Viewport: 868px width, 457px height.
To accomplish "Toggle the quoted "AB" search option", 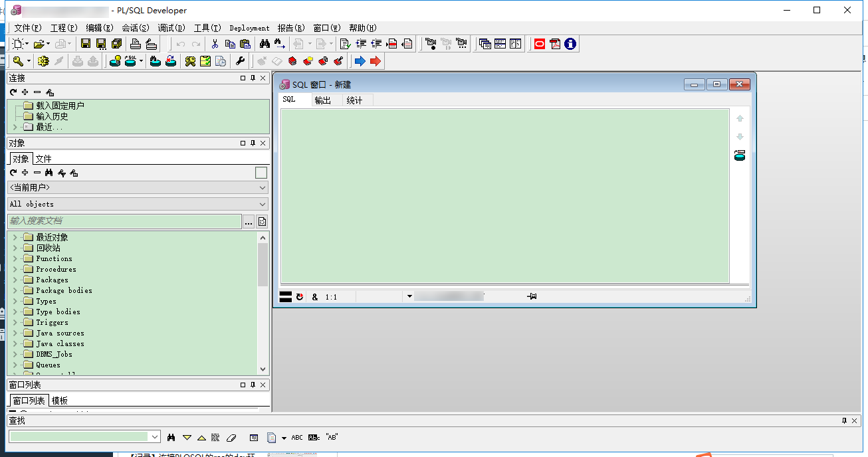I will [x=332, y=437].
